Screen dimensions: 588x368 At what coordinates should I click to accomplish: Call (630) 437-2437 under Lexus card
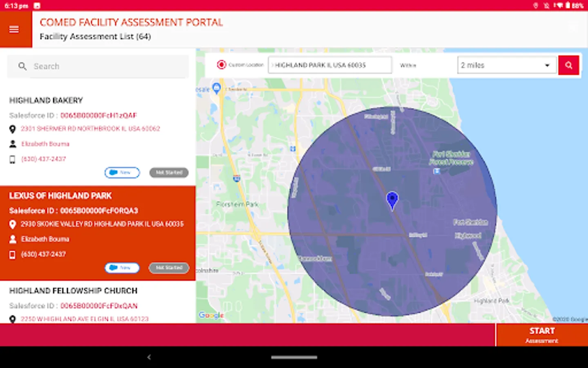tap(43, 254)
